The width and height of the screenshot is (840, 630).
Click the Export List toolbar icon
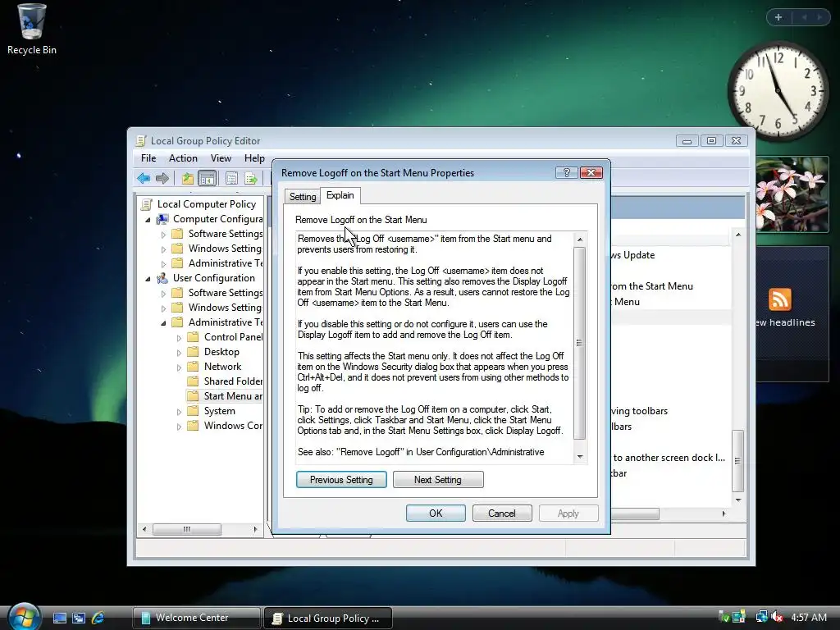pyautogui.click(x=251, y=178)
